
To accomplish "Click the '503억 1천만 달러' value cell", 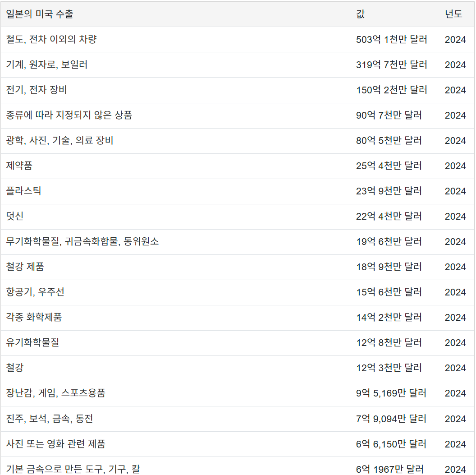I will point(391,39).
